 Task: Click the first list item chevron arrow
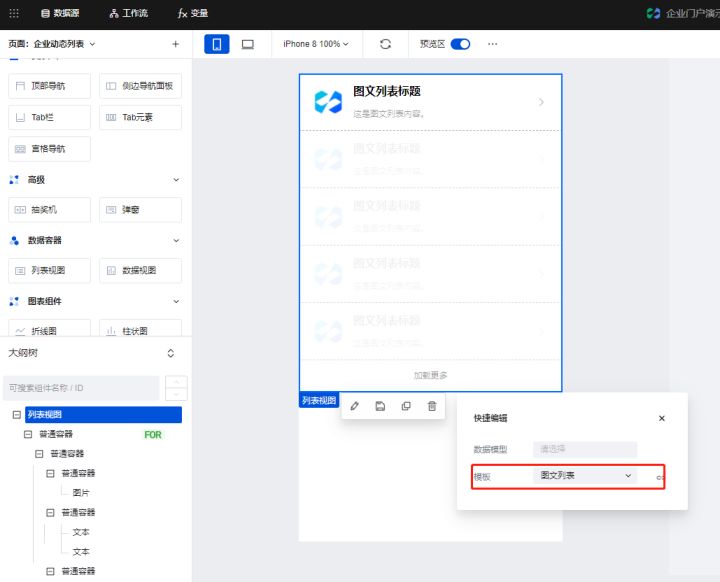coord(541,102)
